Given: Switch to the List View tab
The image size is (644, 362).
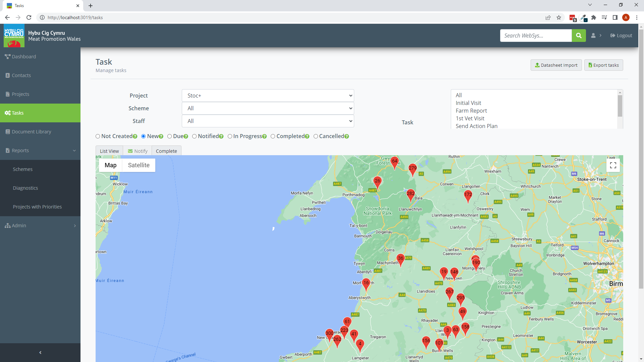Looking at the screenshot, I should coord(109,151).
